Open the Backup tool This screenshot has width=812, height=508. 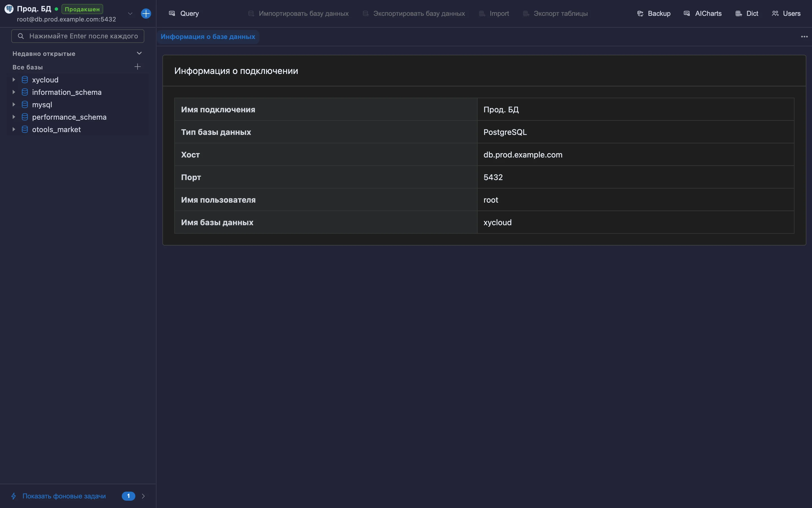[654, 14]
